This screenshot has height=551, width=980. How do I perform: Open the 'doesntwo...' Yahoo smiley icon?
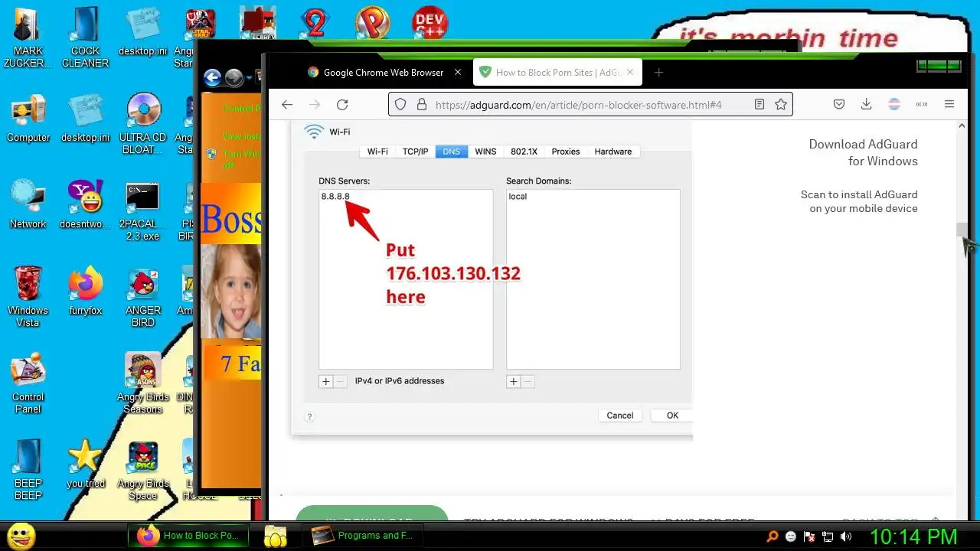(86, 204)
